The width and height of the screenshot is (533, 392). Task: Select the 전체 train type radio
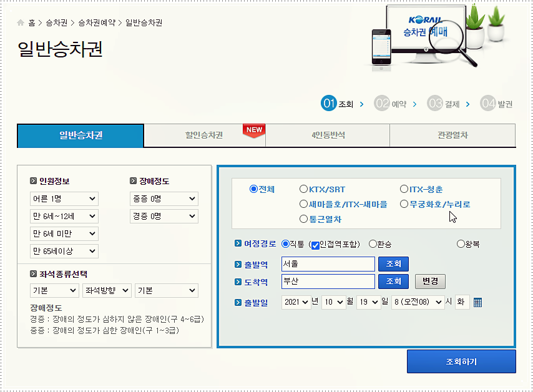(x=253, y=189)
